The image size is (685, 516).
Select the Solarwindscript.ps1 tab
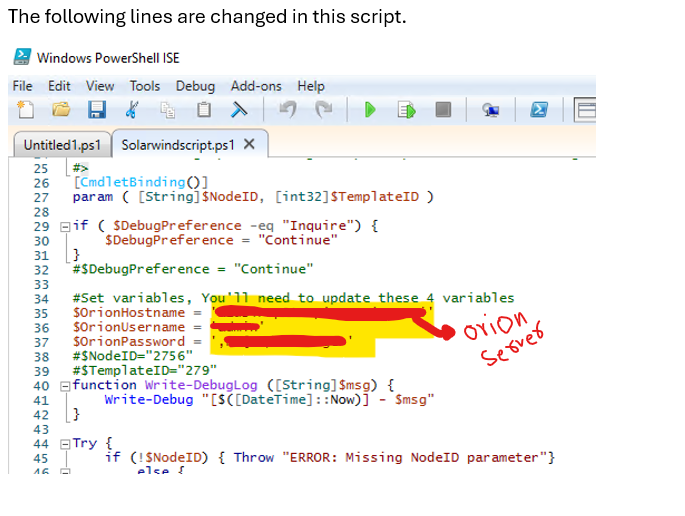[178, 145]
